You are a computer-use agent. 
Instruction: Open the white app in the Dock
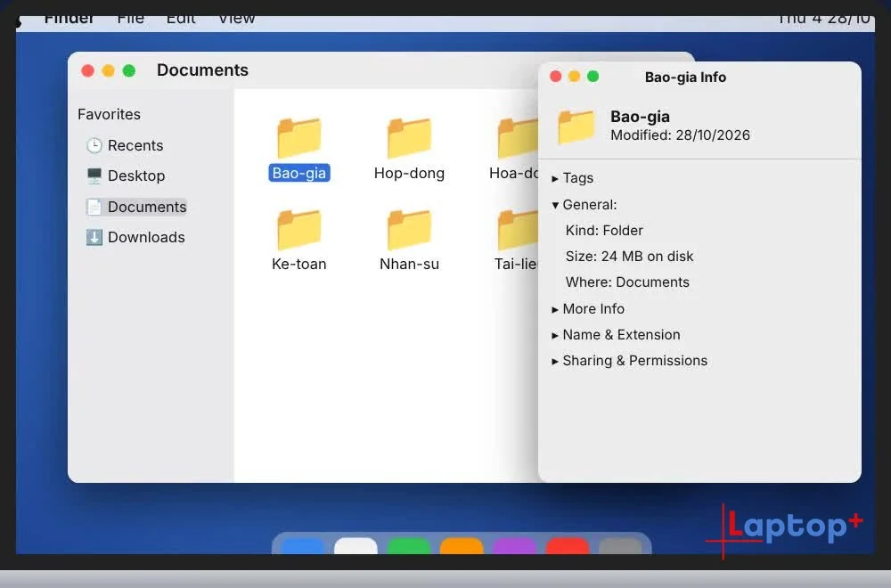356,545
